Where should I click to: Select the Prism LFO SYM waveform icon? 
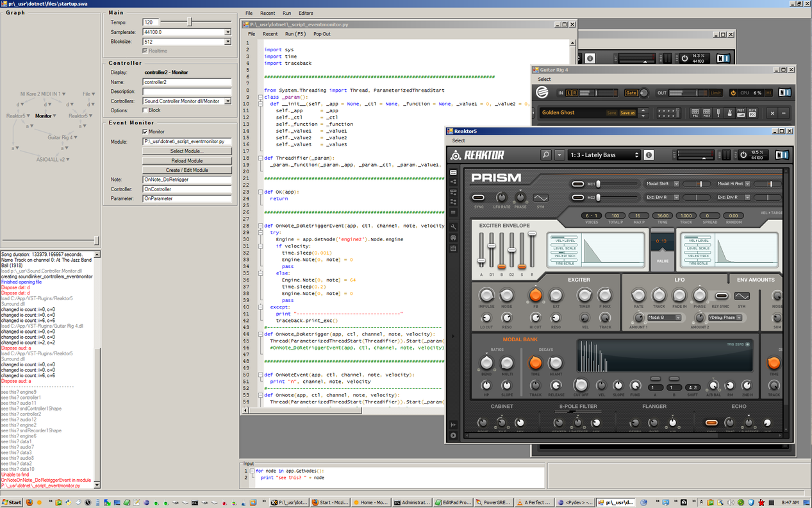coord(742,296)
